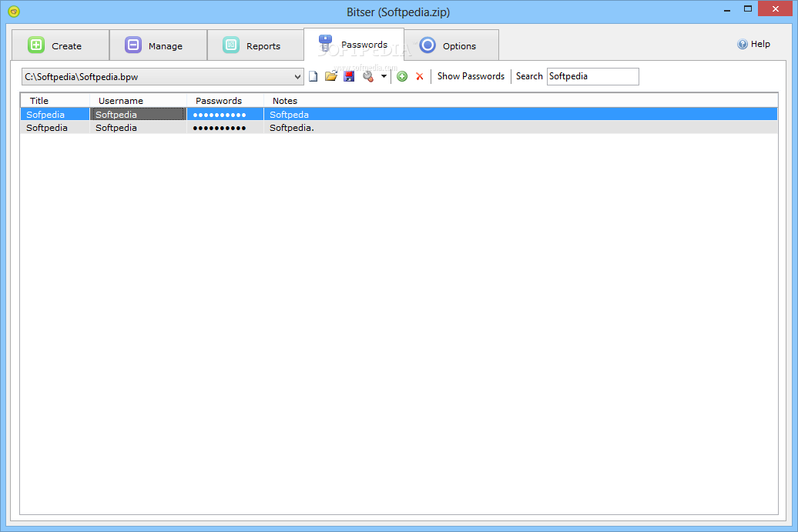Click the note 'Softpeda'
The height and width of the screenshot is (532, 798).
click(289, 115)
